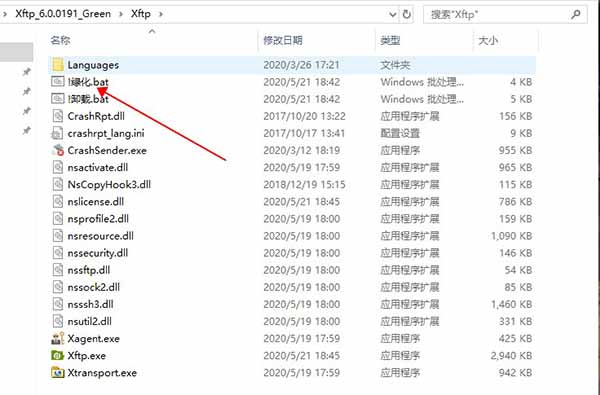Refresh the current folder view
Image resolution: width=600 pixels, height=395 pixels.
(406, 15)
